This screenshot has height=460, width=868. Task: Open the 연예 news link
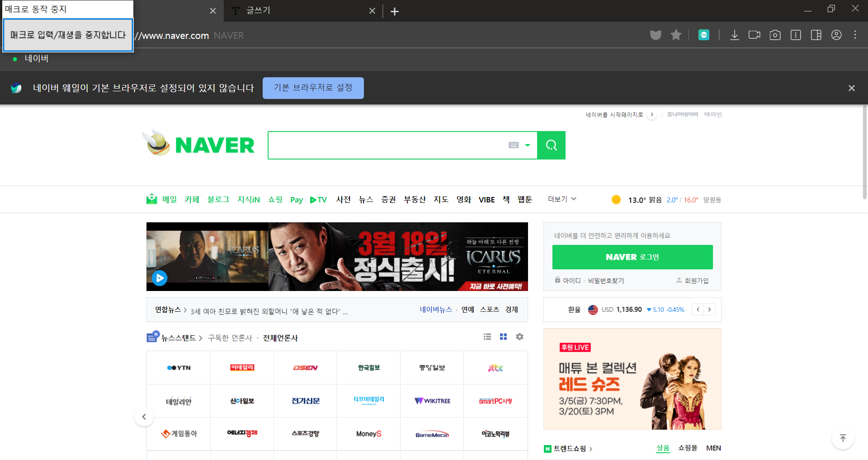(x=467, y=310)
